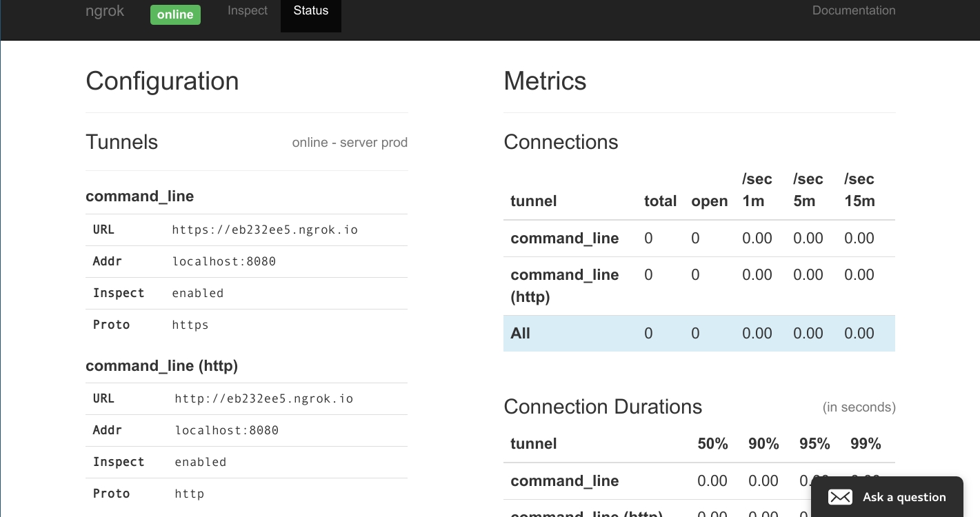Click enabled Inspect value for command_line (http)

201,462
